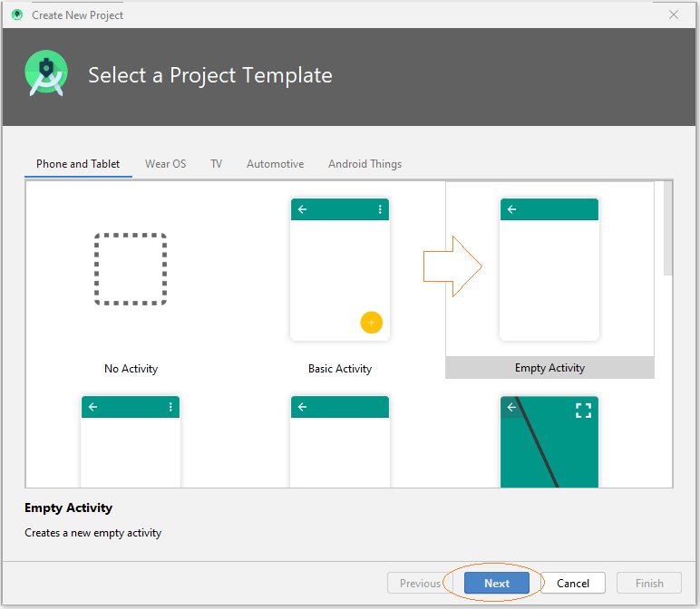Click the Android Studio logo in header
Image resolution: width=700 pixels, height=609 pixels.
click(x=46, y=73)
